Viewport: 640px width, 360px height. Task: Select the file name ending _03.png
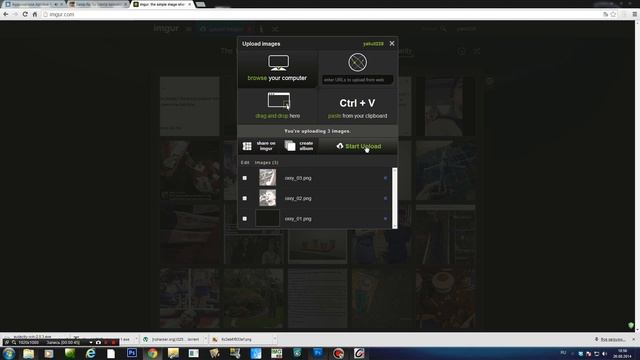pos(298,178)
